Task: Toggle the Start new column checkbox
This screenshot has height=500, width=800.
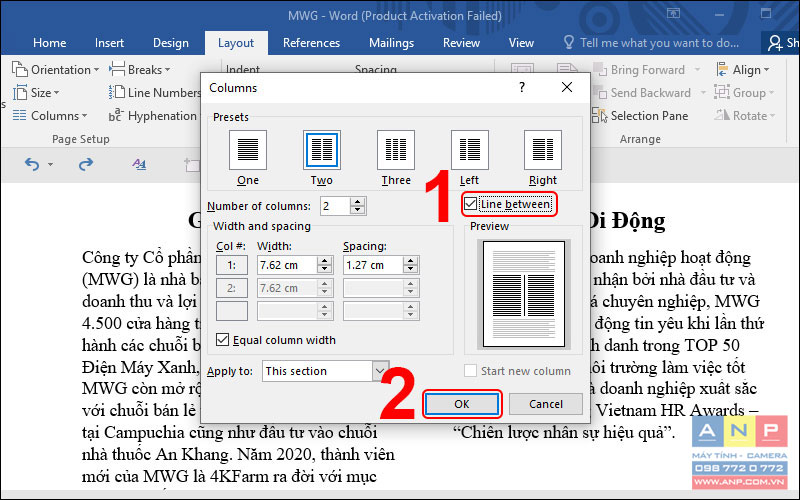Action: coord(470,370)
